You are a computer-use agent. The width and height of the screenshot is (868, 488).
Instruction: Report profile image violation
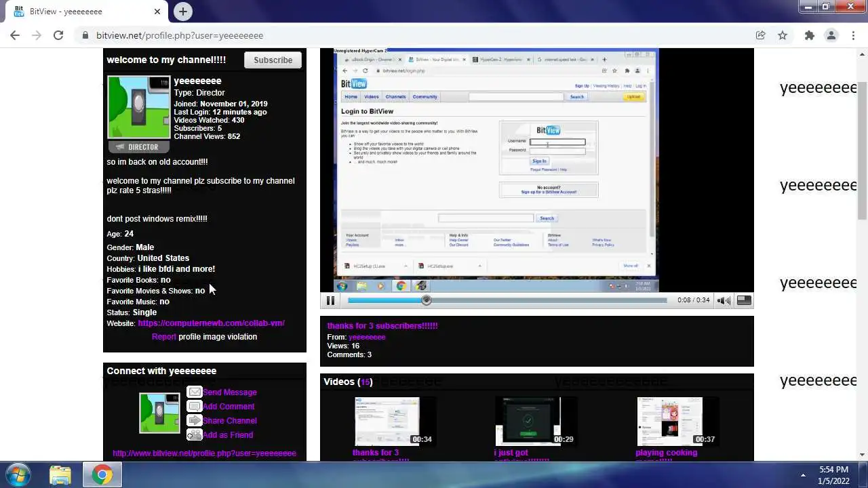[164, 337]
